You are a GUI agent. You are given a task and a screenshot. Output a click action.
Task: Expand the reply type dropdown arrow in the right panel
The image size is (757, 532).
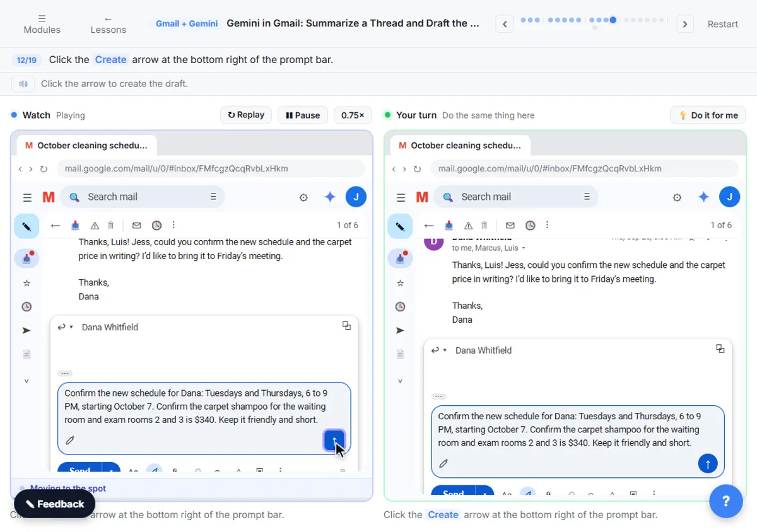pyautogui.click(x=445, y=350)
